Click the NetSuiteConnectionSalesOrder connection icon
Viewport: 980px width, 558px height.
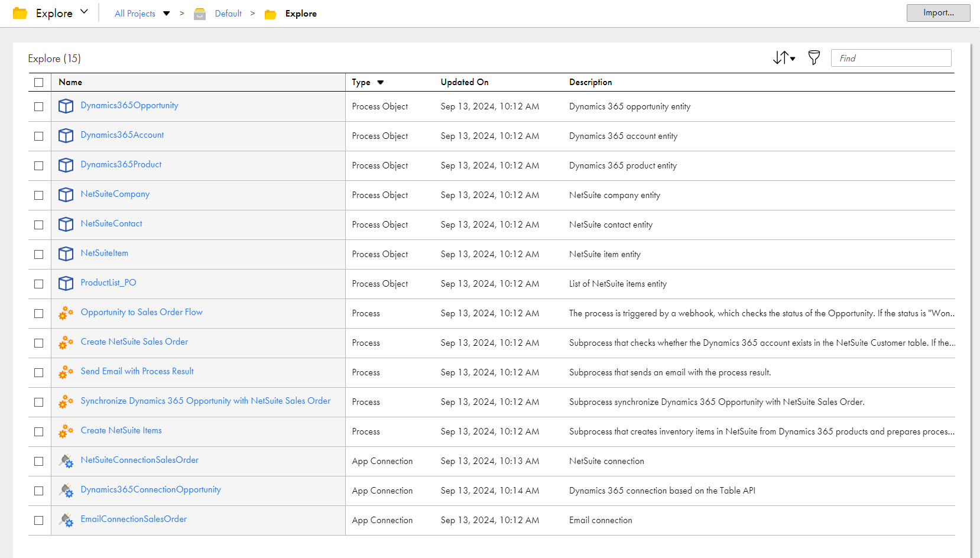pos(66,461)
